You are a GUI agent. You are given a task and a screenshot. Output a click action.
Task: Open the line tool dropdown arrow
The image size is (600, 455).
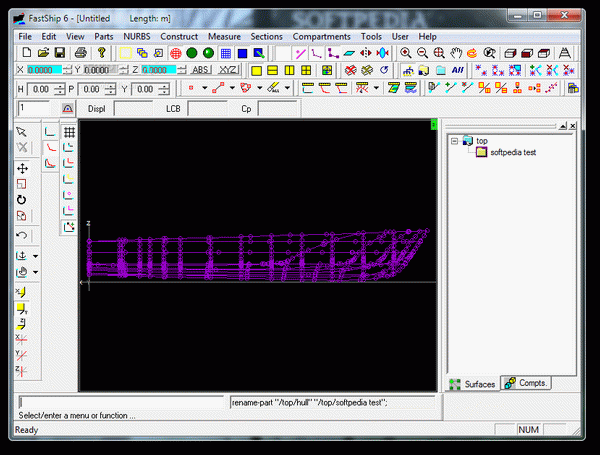tap(232, 88)
